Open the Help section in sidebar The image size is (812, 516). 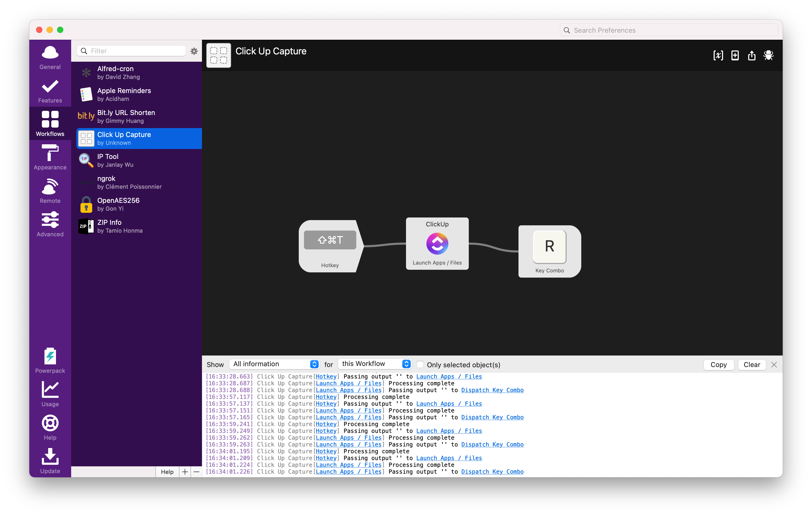pos(50,427)
